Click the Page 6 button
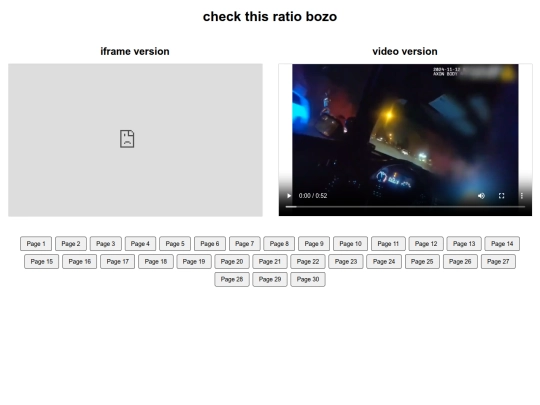Image resolution: width=540 pixels, height=405 pixels. [210, 244]
